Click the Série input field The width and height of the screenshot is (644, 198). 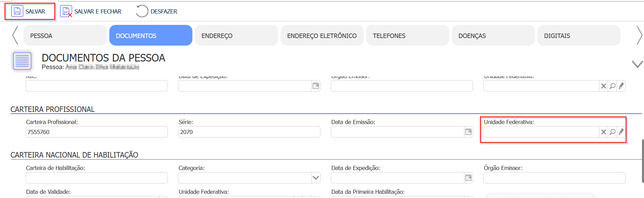click(x=249, y=132)
